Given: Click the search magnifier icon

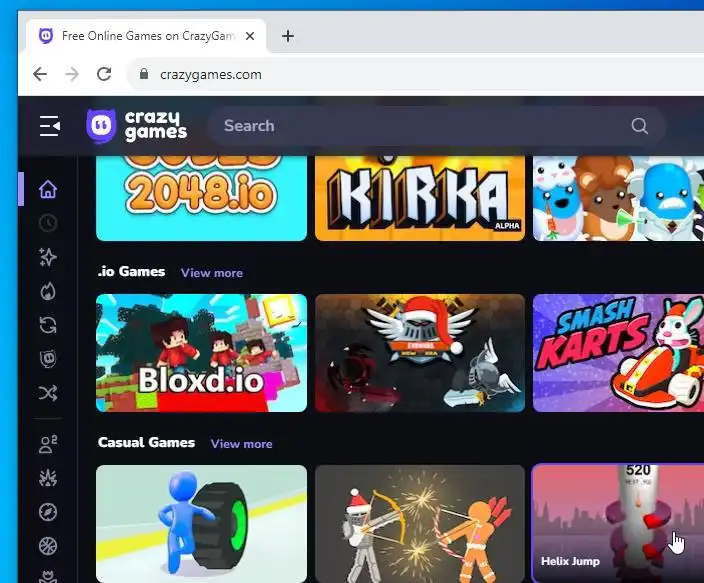Looking at the screenshot, I should (x=639, y=126).
